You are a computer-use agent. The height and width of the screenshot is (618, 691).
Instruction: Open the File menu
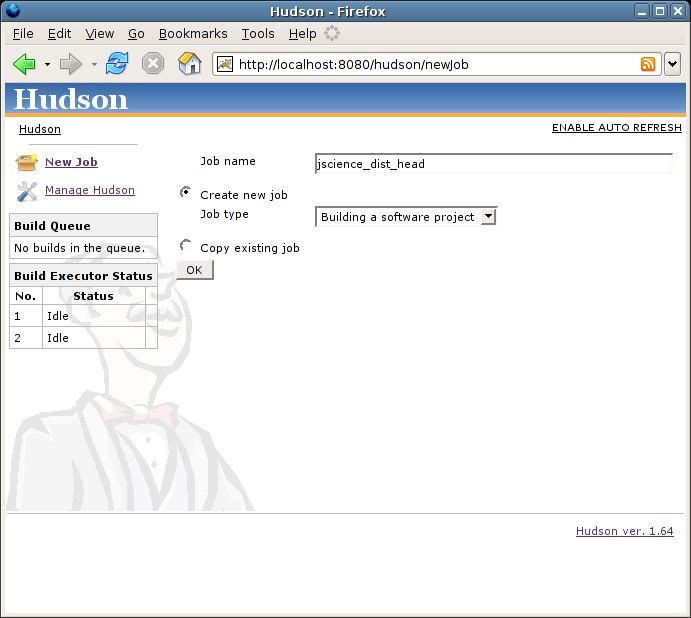23,34
